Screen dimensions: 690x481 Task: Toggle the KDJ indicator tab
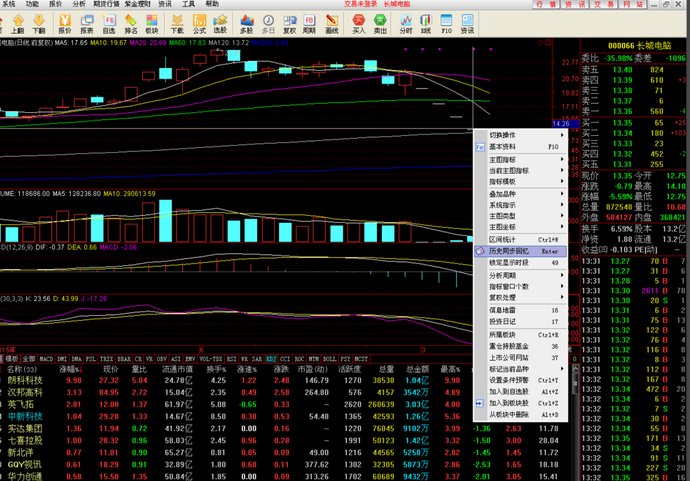click(271, 356)
